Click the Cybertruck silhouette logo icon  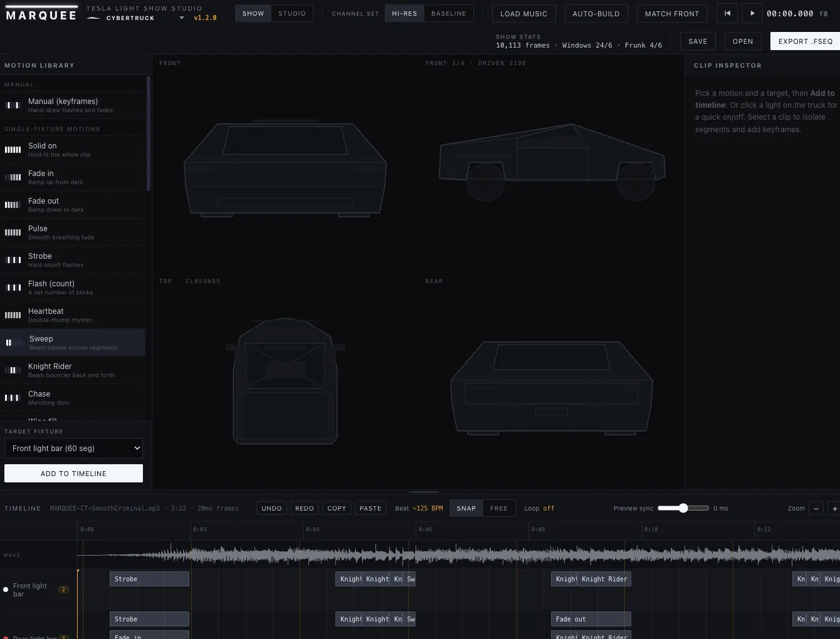coord(93,18)
